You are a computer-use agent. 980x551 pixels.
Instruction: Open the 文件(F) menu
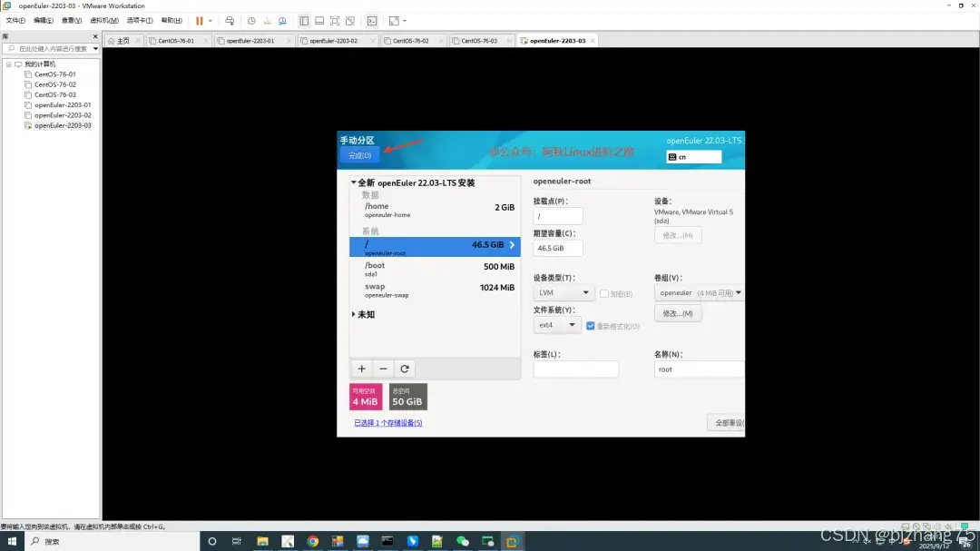(x=15, y=21)
